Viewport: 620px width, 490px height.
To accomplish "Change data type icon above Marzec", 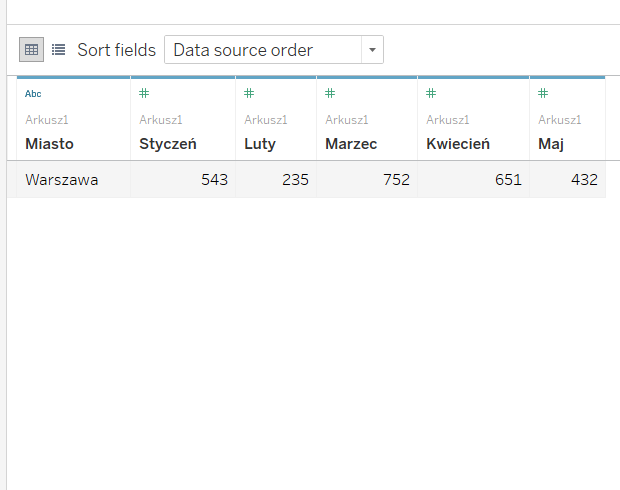I will tap(330, 94).
